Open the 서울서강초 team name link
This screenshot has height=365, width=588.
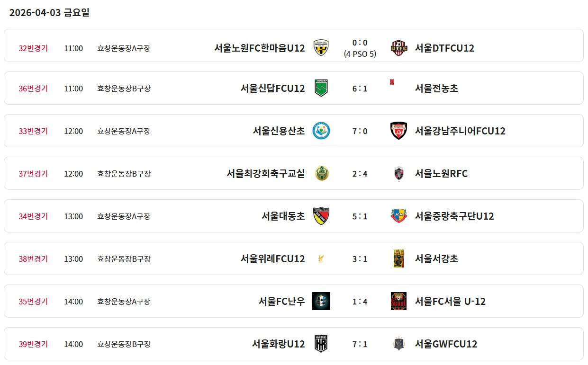[436, 259]
